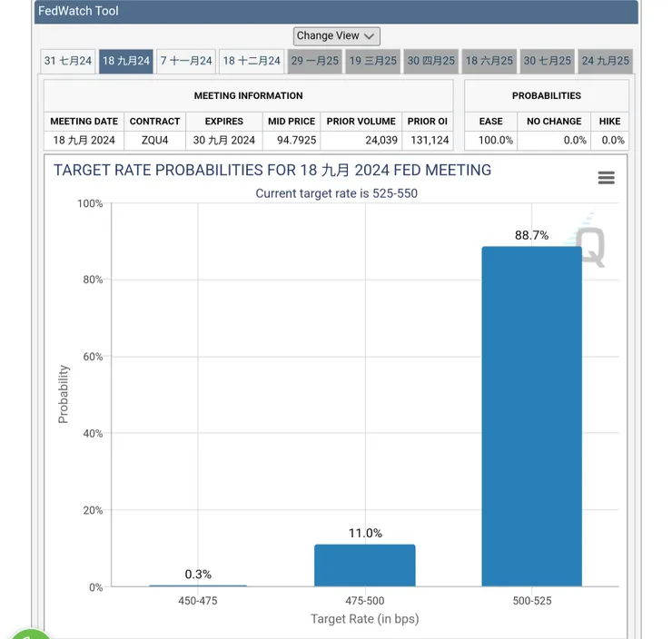672x639 pixels.
Task: Click the 475-500 x-axis label
Action: (x=365, y=601)
